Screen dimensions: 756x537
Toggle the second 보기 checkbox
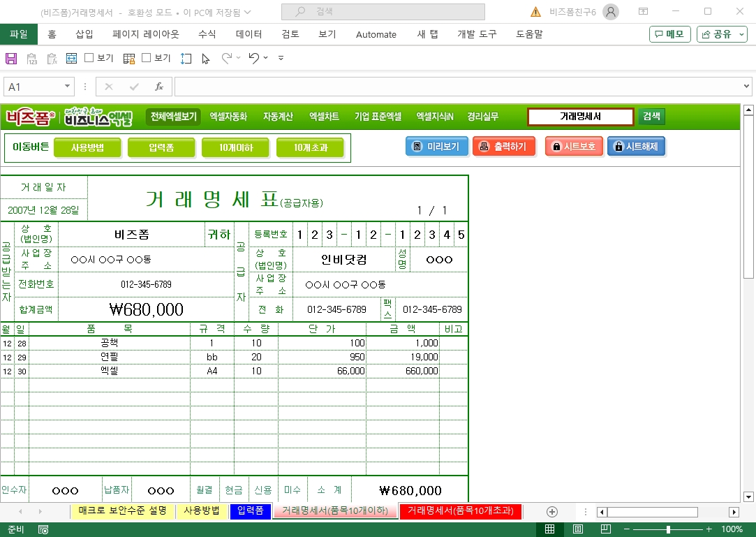146,58
